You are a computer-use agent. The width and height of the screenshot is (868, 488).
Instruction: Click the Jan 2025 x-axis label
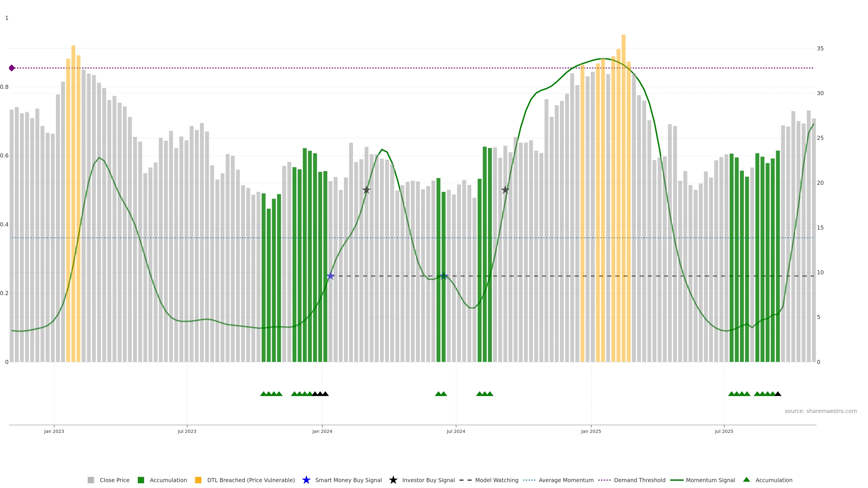[591, 432]
